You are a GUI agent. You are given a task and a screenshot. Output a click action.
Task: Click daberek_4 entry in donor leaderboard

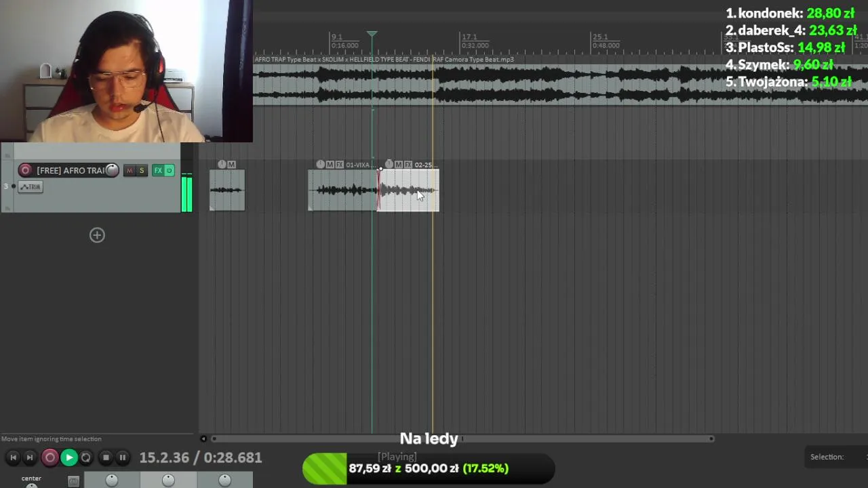(791, 30)
